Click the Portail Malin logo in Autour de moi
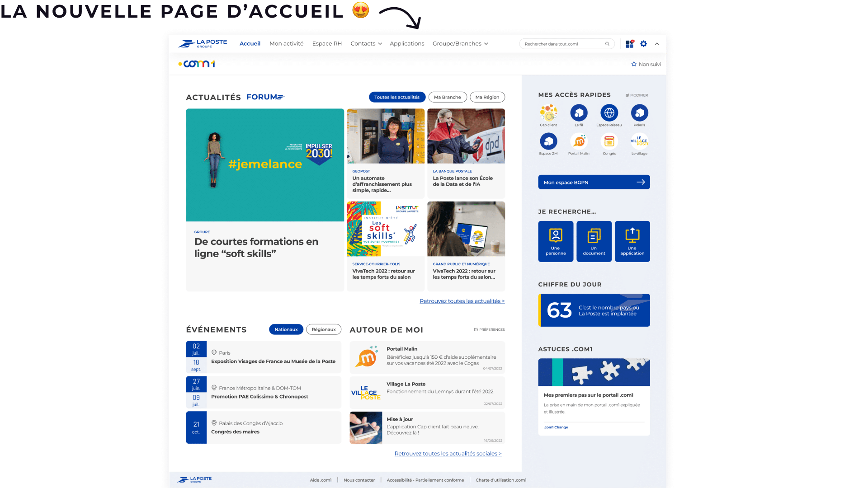Image resolution: width=868 pixels, height=488 pixels. (367, 357)
